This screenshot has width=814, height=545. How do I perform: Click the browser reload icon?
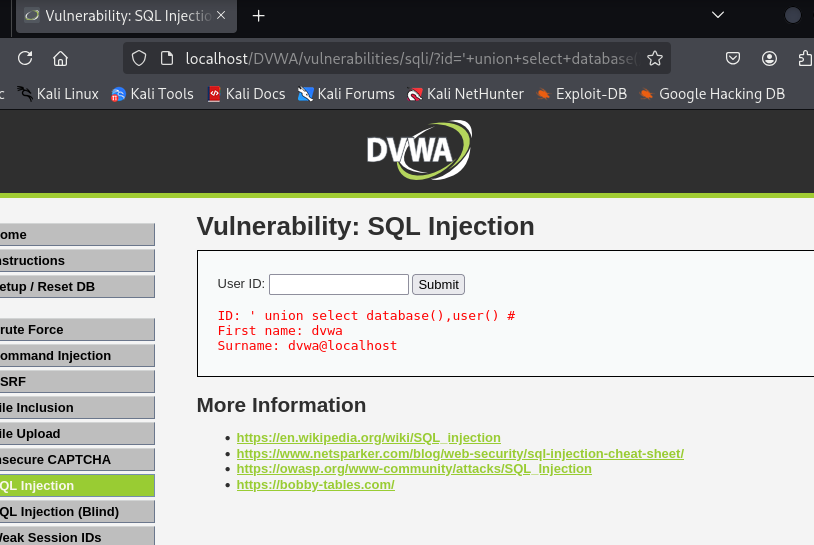25,58
